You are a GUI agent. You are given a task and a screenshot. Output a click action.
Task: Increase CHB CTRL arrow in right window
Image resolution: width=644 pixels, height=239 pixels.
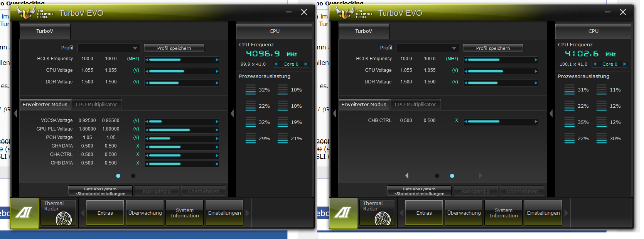coord(536,122)
